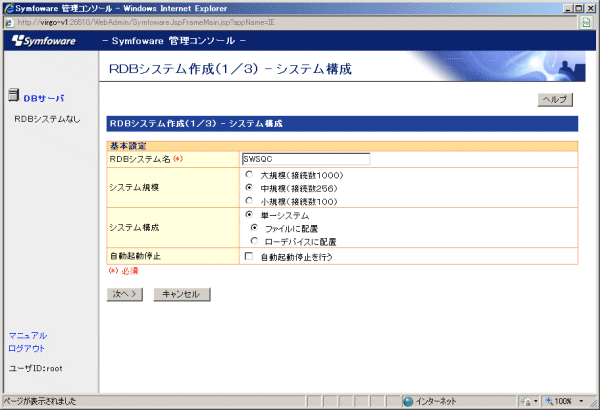Image resolution: width=600 pixels, height=410 pixels.
Task: Click the キャンセル button
Action: click(182, 294)
